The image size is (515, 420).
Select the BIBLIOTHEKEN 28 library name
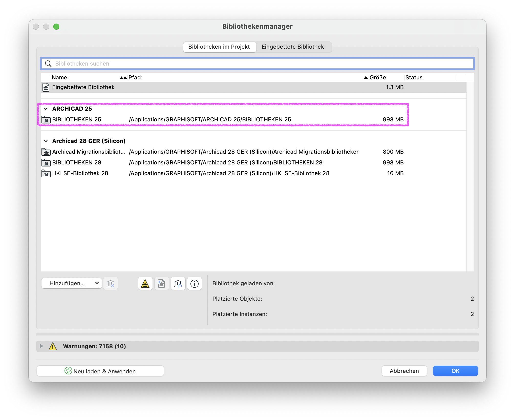point(77,163)
